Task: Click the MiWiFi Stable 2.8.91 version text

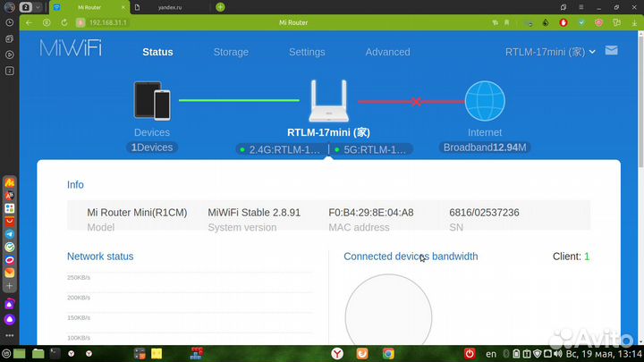Action: [x=254, y=213]
